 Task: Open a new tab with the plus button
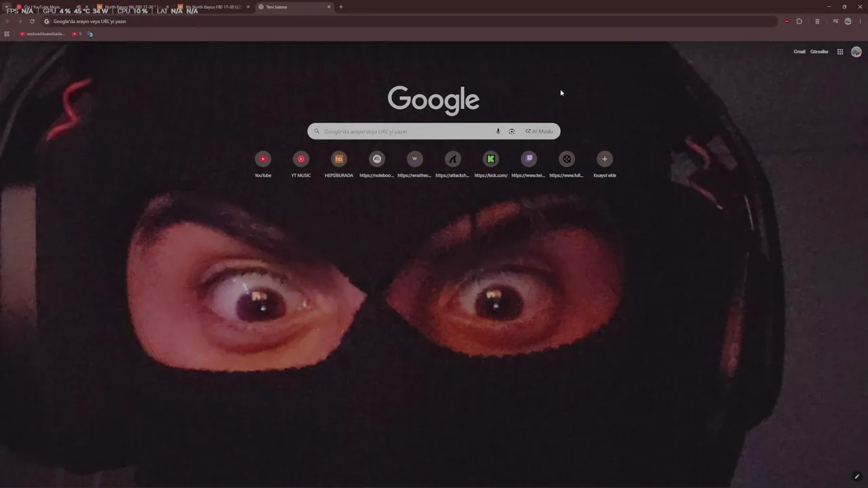click(341, 7)
